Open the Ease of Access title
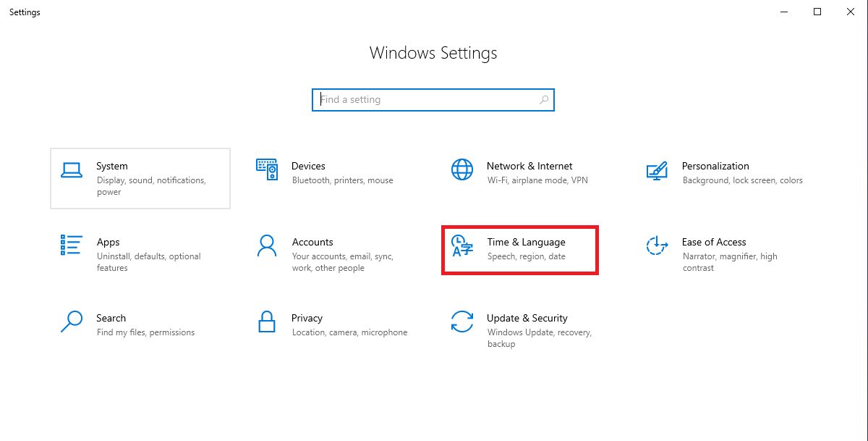Screen dimensions: 868x441 click(x=714, y=242)
